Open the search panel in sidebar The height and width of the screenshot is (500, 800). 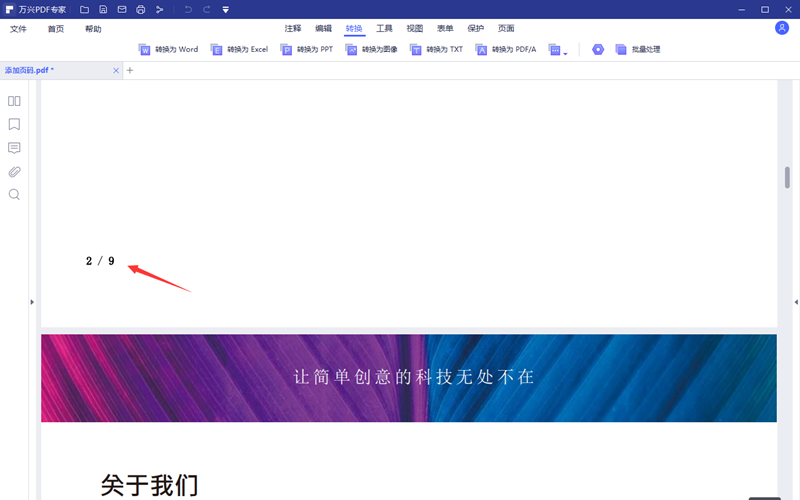click(x=14, y=195)
